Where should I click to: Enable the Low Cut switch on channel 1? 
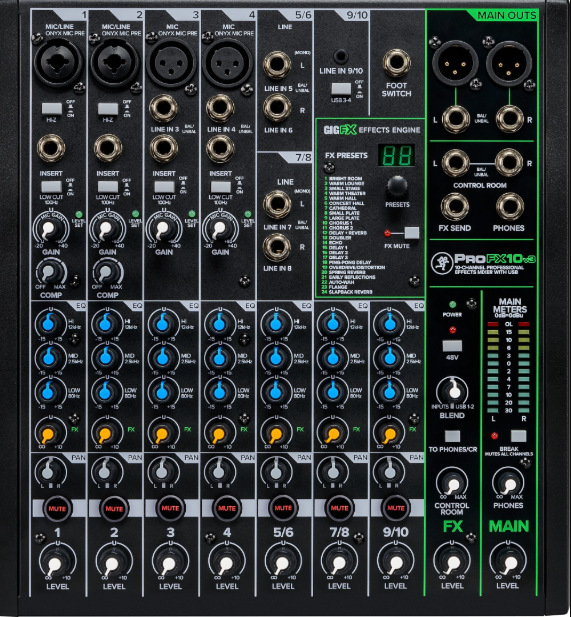pyautogui.click(x=52, y=187)
